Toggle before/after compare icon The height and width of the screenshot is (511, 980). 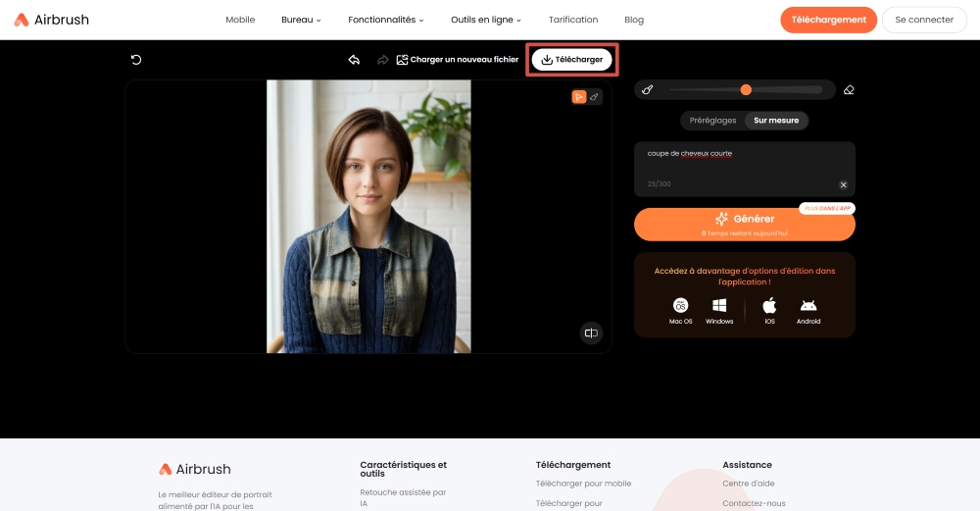click(x=591, y=333)
